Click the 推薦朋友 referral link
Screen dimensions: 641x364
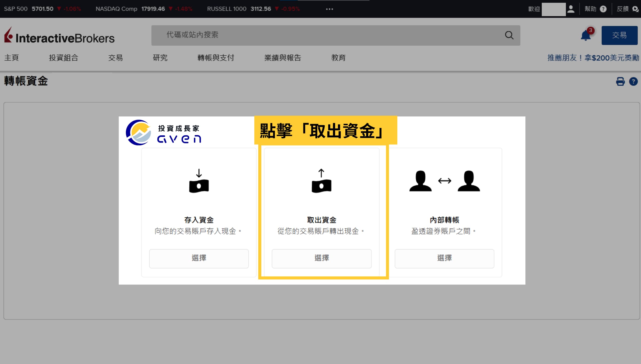tap(593, 58)
